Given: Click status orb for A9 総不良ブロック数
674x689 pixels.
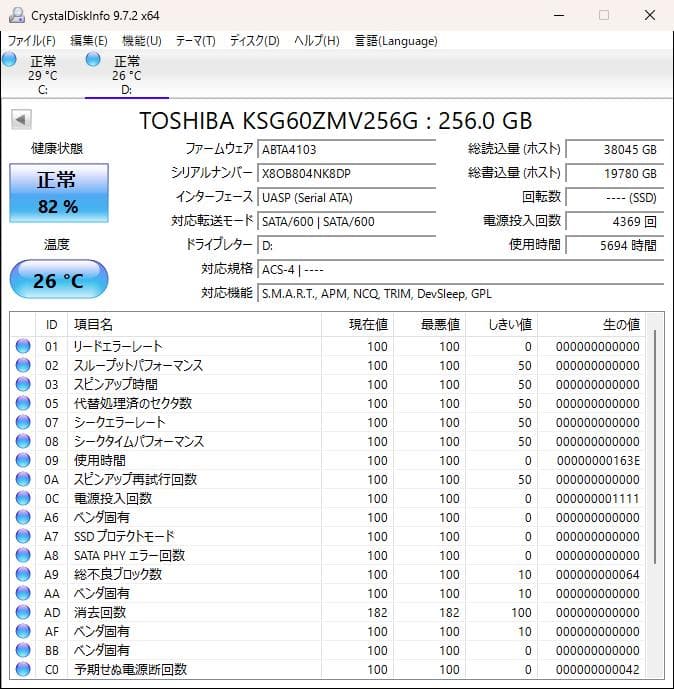Looking at the screenshot, I should 23,574.
